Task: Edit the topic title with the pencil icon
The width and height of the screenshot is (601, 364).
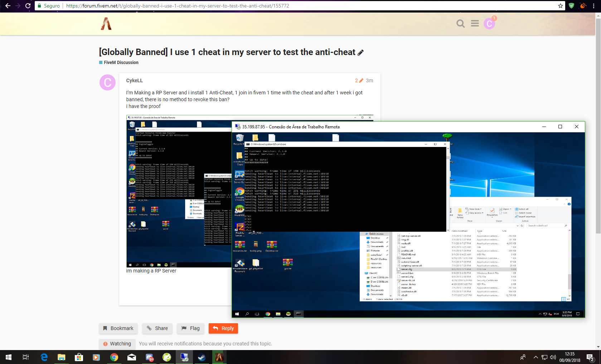Action: [360, 53]
